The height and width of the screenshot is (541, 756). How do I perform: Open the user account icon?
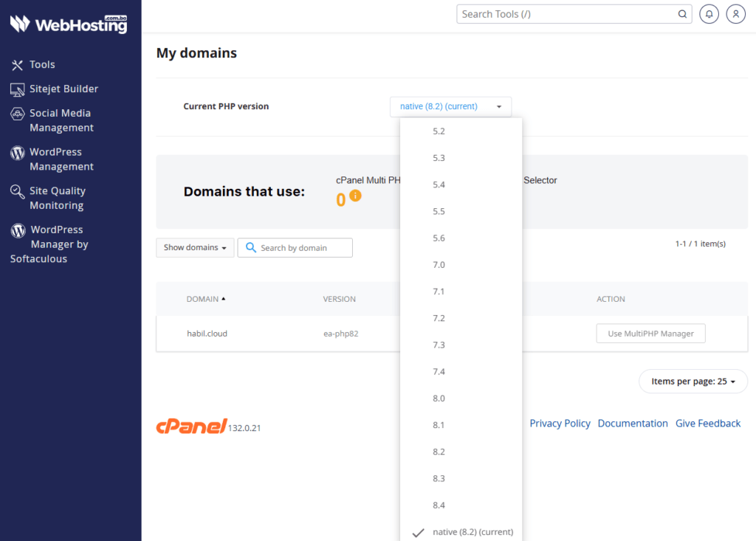click(736, 14)
